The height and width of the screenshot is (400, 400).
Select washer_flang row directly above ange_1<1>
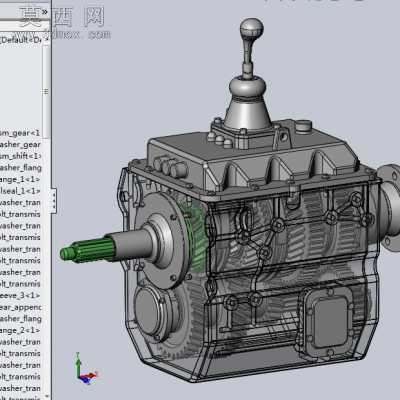21,168
